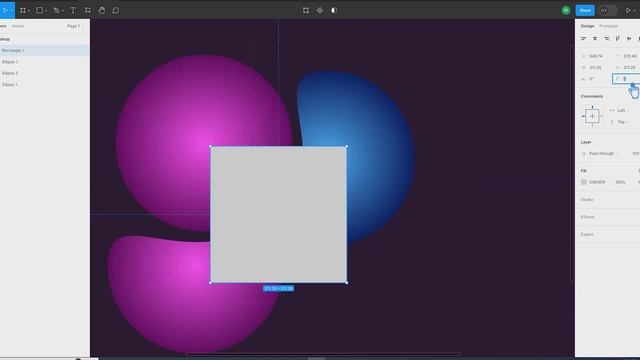This screenshot has height=360, width=640.
Task: Switch to the Design tab
Action: click(x=587, y=26)
